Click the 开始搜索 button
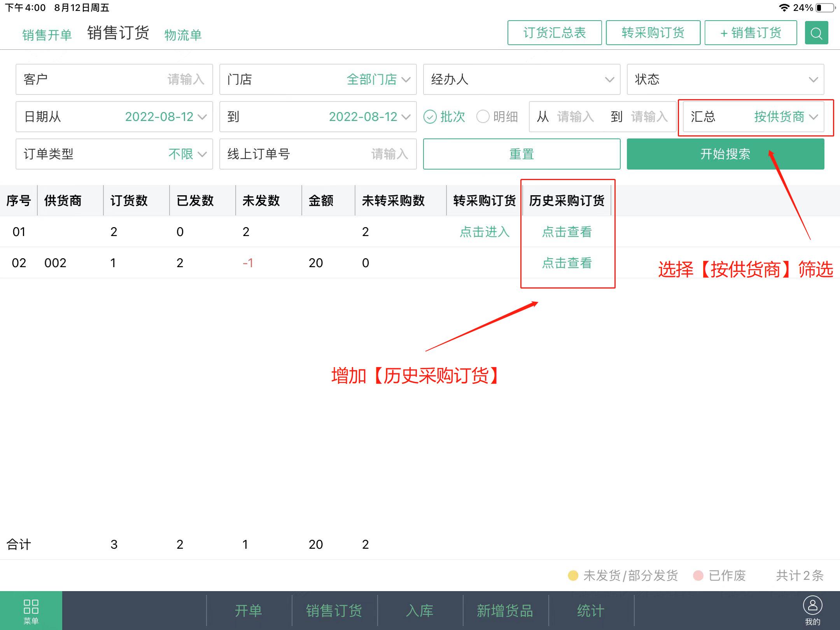 point(726,154)
